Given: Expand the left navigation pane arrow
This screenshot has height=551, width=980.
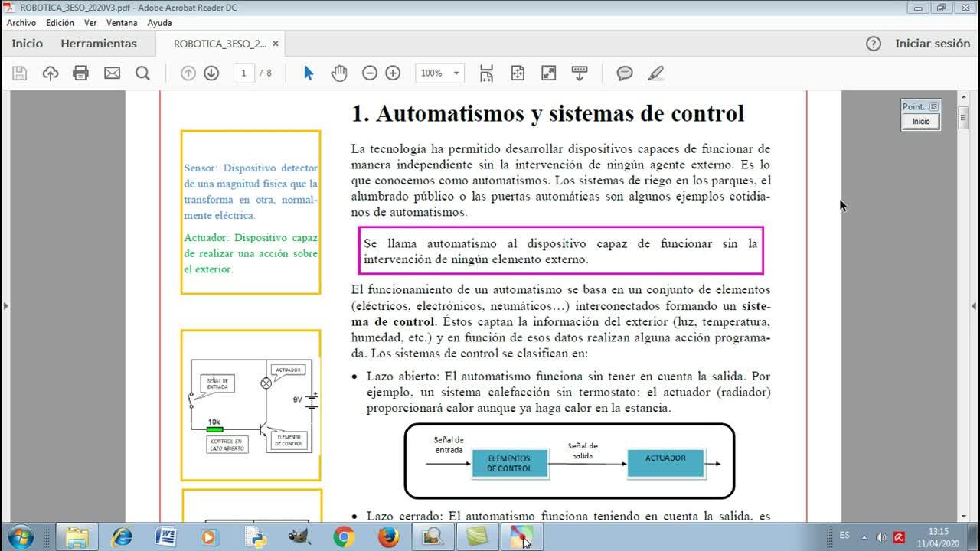Looking at the screenshot, I should (x=5, y=306).
